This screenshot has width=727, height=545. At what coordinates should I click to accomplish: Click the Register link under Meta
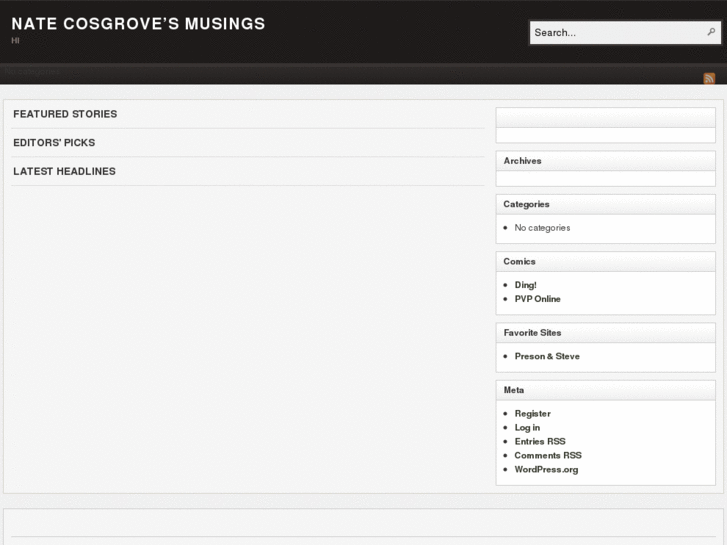pos(532,413)
